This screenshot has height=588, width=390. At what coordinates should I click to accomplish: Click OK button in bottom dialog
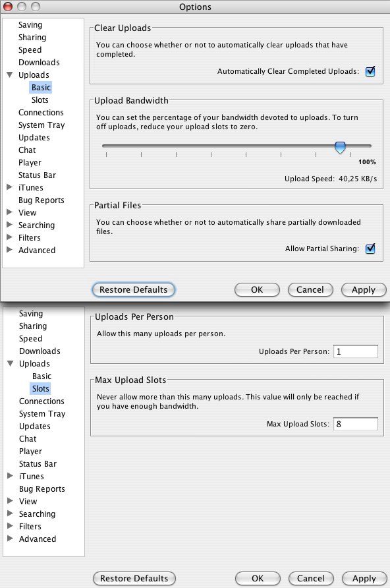(x=258, y=579)
